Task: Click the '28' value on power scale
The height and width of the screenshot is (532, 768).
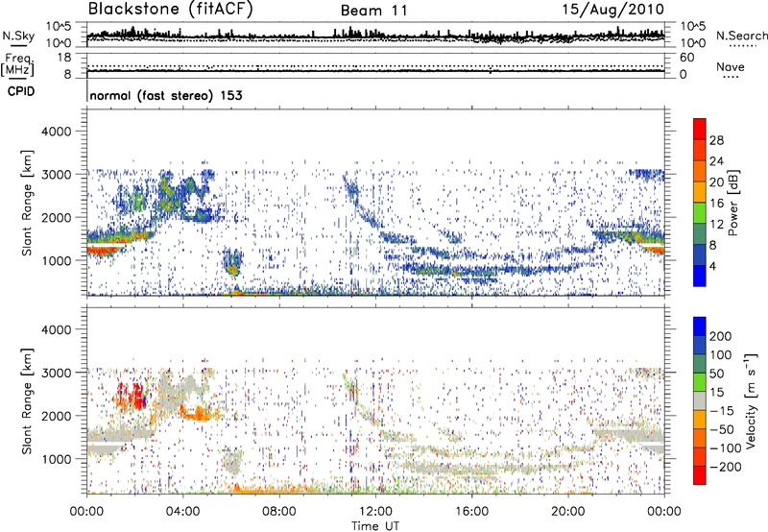Action: pyautogui.click(x=716, y=140)
